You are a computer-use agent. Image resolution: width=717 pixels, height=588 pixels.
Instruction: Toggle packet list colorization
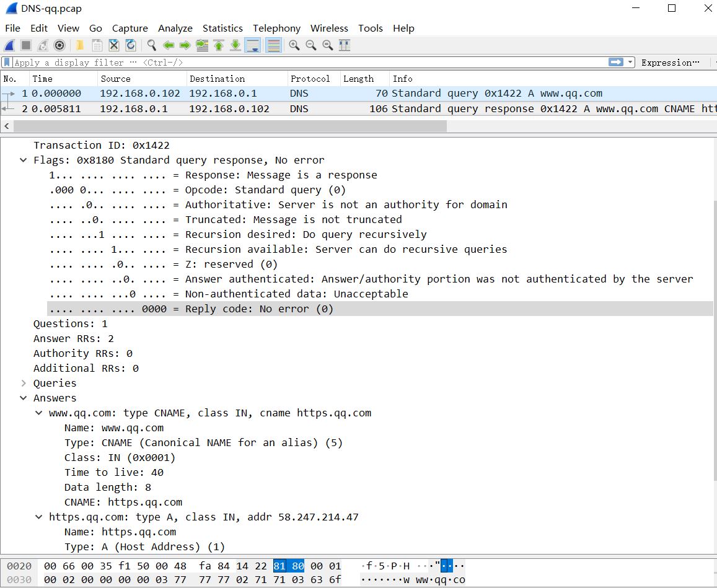tap(273, 45)
